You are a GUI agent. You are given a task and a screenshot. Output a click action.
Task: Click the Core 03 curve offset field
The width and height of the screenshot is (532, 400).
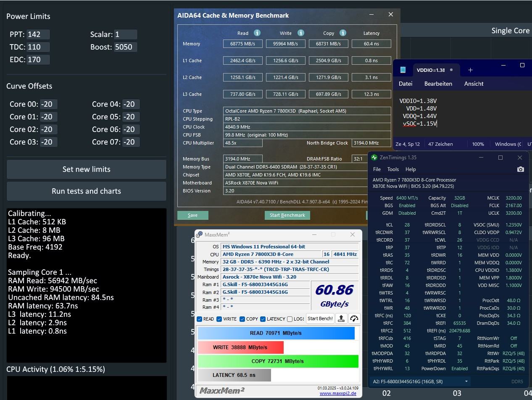coord(48,142)
